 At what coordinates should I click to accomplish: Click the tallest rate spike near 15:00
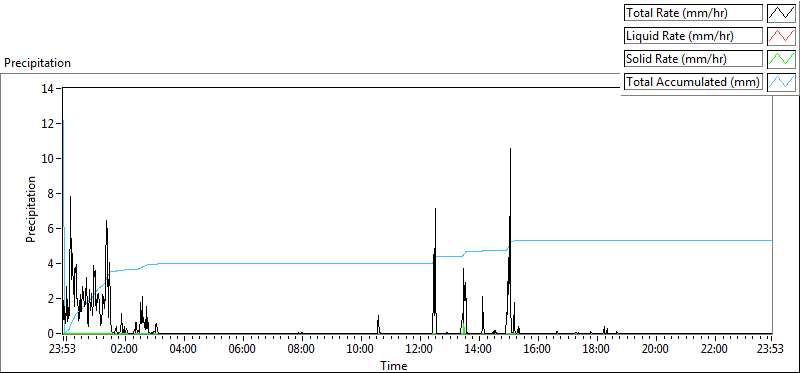click(510, 240)
